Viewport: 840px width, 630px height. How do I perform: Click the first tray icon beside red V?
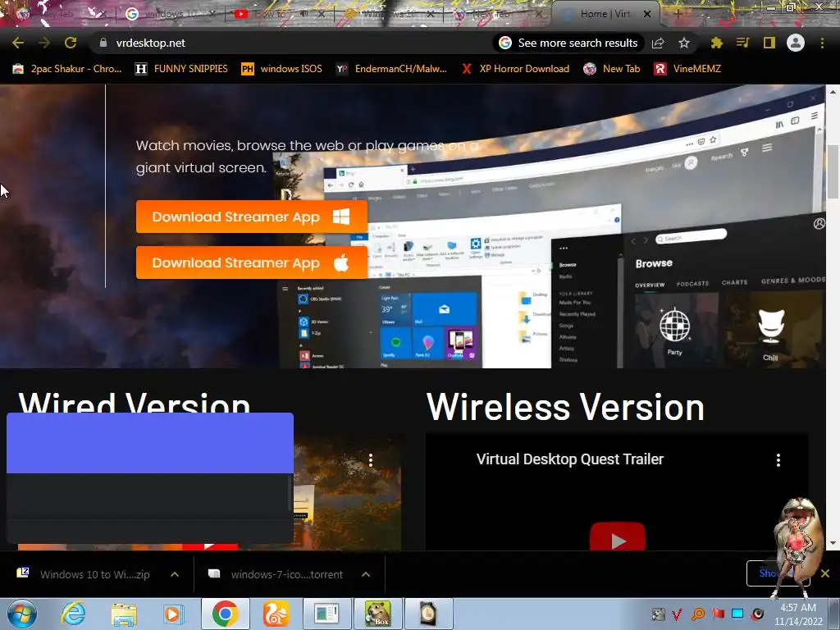point(658,614)
